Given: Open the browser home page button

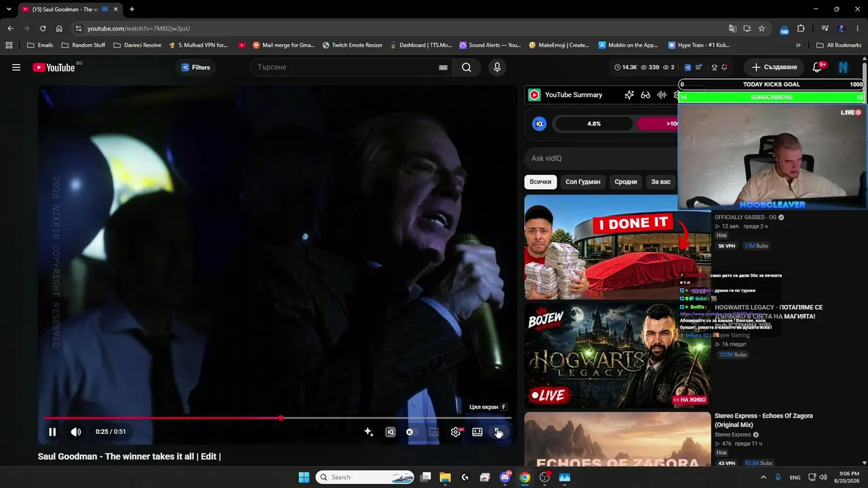Looking at the screenshot, I should click(x=59, y=28).
